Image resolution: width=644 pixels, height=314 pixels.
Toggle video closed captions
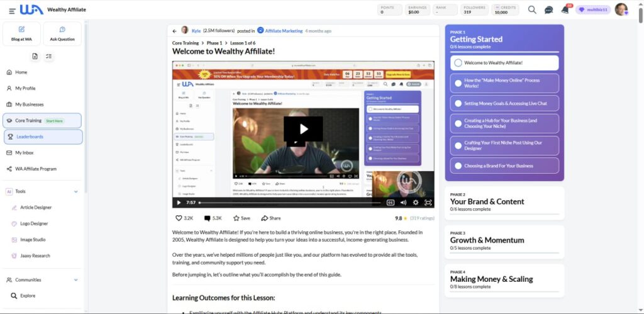pos(391,203)
